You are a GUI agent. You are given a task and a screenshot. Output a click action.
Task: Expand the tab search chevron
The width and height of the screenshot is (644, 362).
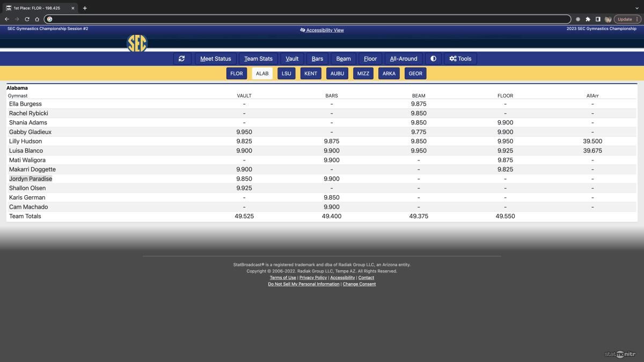[x=636, y=8]
